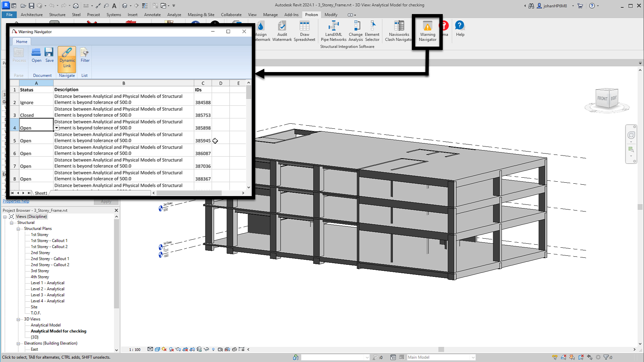The image size is (644, 362).
Task: Open the Navisworks Clash Navigator tool
Action: (399, 31)
